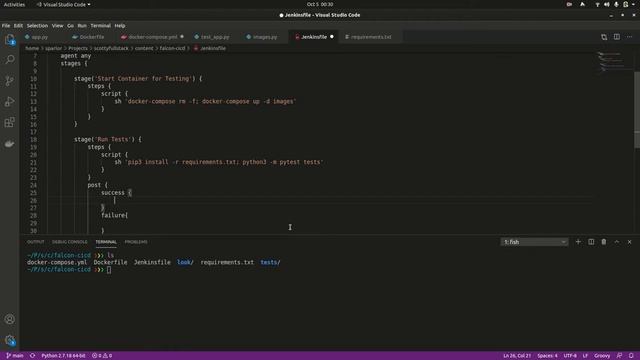Click the Open Changes icon in editor toolbar
The width and height of the screenshot is (640, 360).
pos(604,37)
